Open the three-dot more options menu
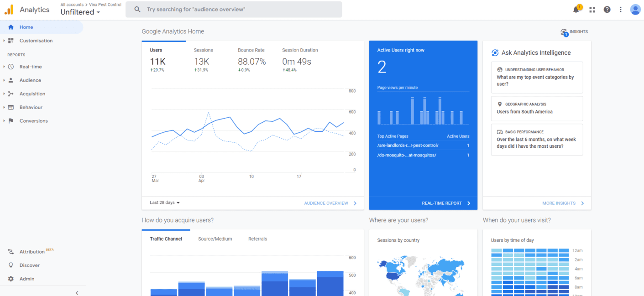Viewport: 644px width, 296px height. pos(620,10)
